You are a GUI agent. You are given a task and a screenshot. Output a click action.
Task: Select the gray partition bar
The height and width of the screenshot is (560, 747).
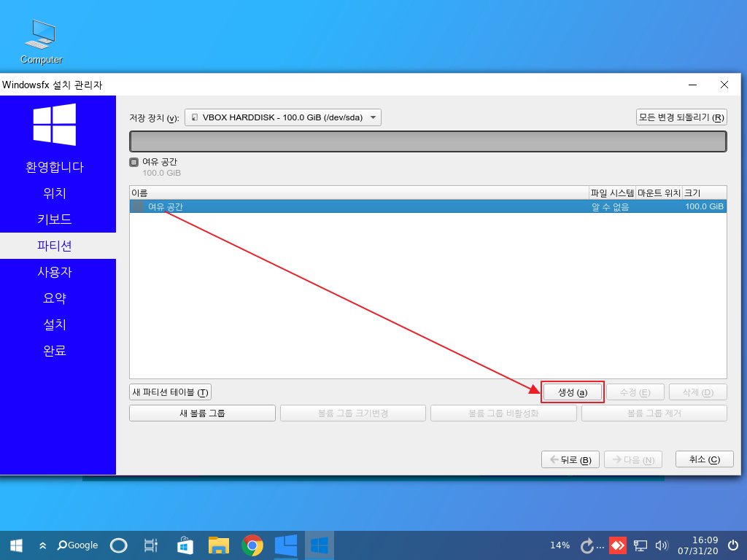(427, 141)
